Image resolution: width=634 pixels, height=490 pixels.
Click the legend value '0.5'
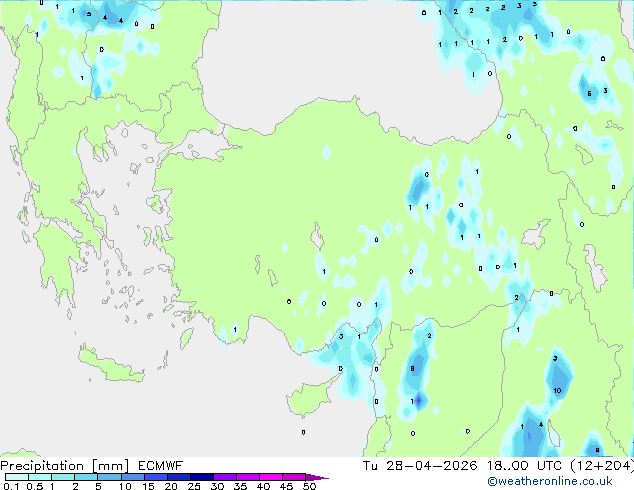point(34,486)
